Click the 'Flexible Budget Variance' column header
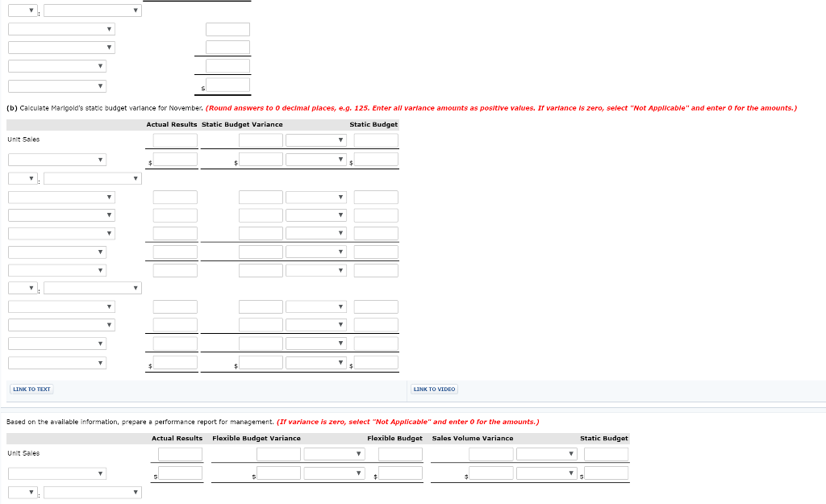The image size is (826, 504). [x=256, y=438]
